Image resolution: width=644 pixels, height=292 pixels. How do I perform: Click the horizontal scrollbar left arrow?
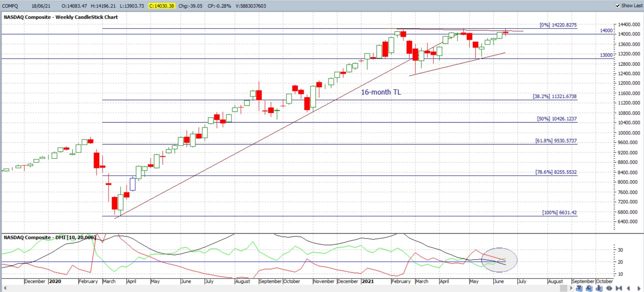5,288
